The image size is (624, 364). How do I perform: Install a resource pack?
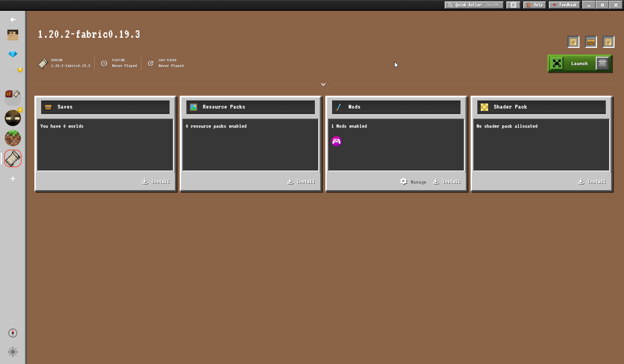click(301, 182)
